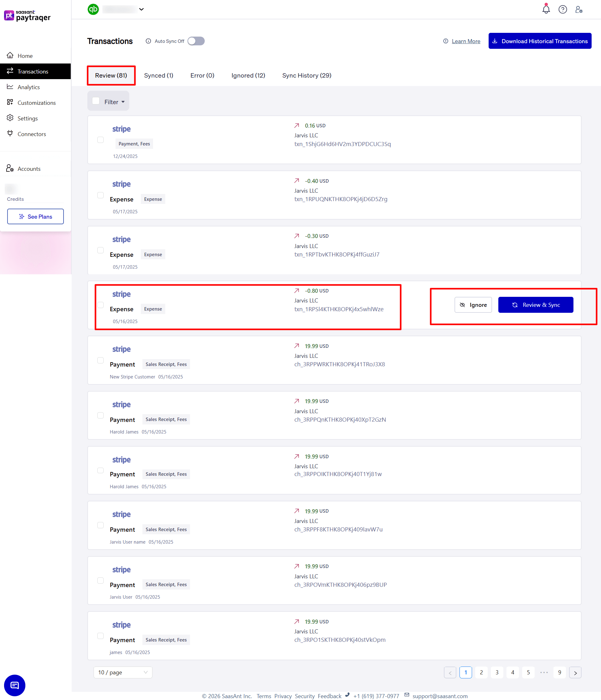Open the Privacy footer link
Screen dimensions: 601x700
click(x=283, y=696)
